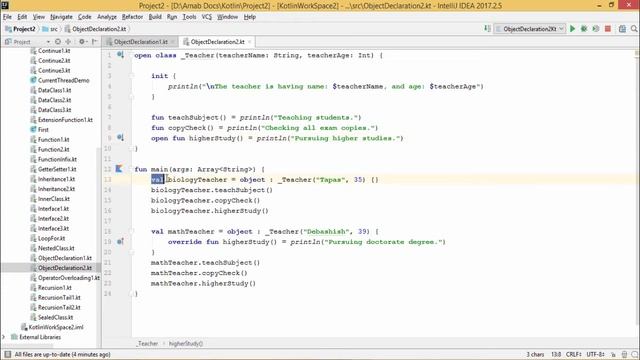Click ObjectDeclaration2.kt breadcrumb in navigation bar
Screen dimensions: 640x360
pos(96,29)
